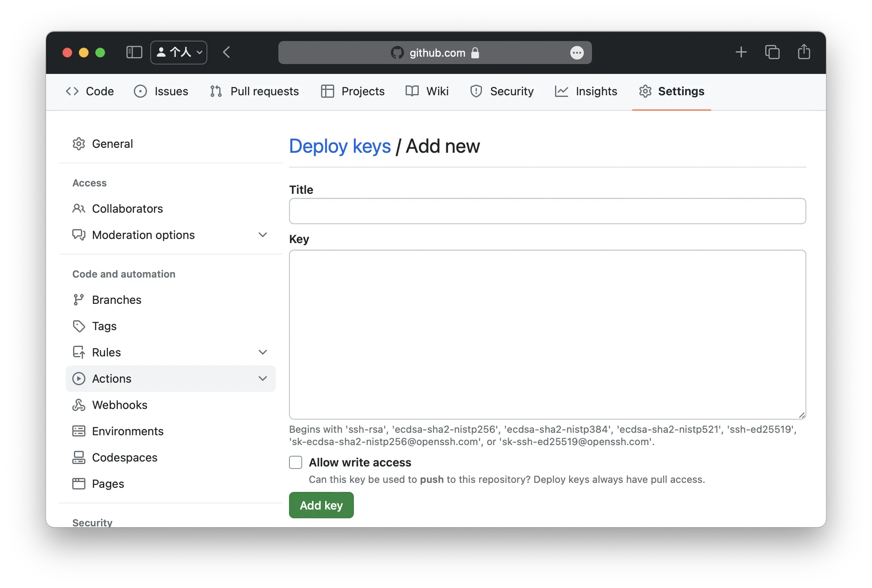Click Deploy keys breadcrumb link
This screenshot has height=588, width=872.
point(340,146)
